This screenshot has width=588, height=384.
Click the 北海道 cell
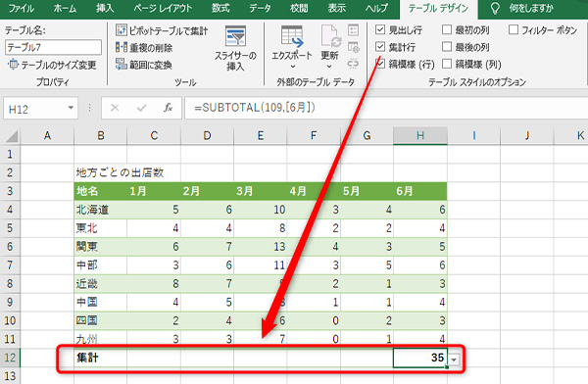pyautogui.click(x=101, y=210)
